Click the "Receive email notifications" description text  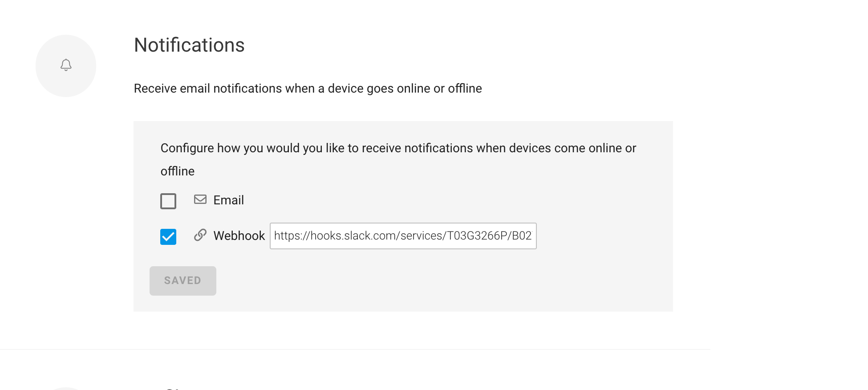click(x=308, y=89)
